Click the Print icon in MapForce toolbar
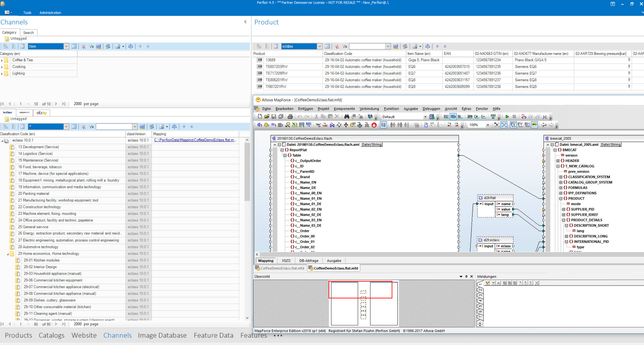 click(290, 117)
